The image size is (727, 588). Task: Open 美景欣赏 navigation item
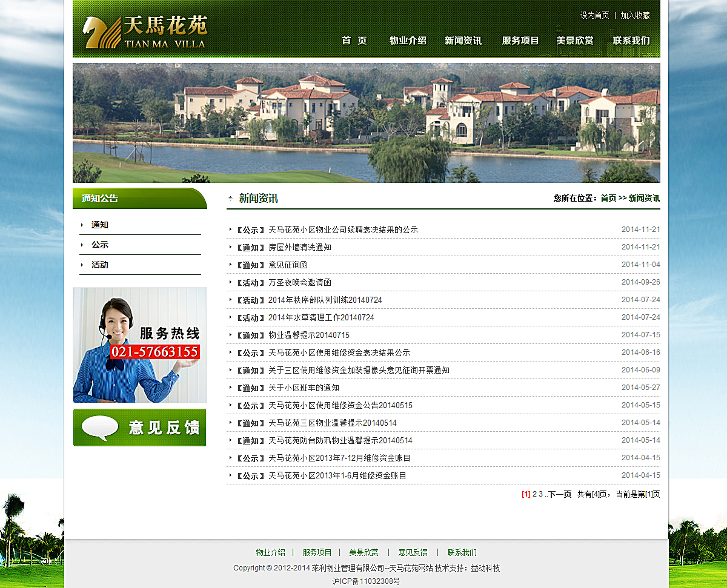(x=575, y=41)
